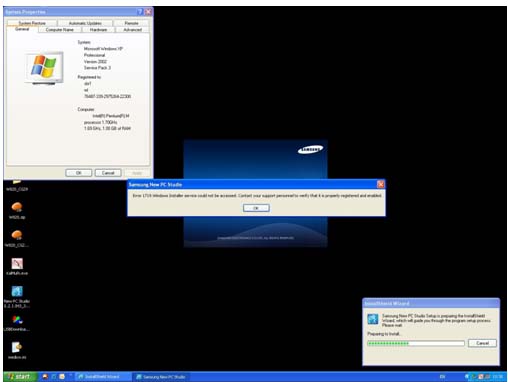Open the Computer Name tab
508x382 pixels.
[x=60, y=30]
